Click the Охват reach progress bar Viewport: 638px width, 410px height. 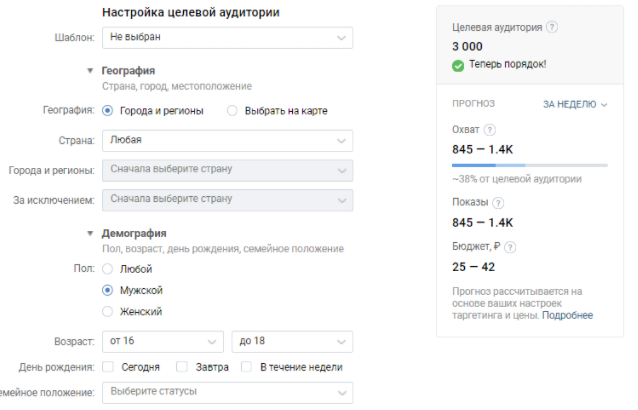tap(529, 165)
